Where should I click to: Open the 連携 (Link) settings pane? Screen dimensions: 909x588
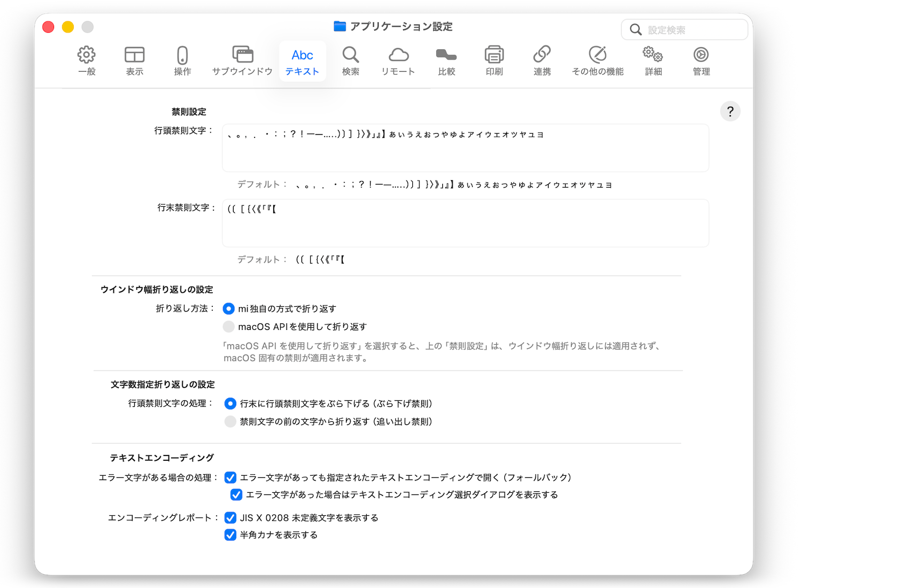(x=542, y=61)
